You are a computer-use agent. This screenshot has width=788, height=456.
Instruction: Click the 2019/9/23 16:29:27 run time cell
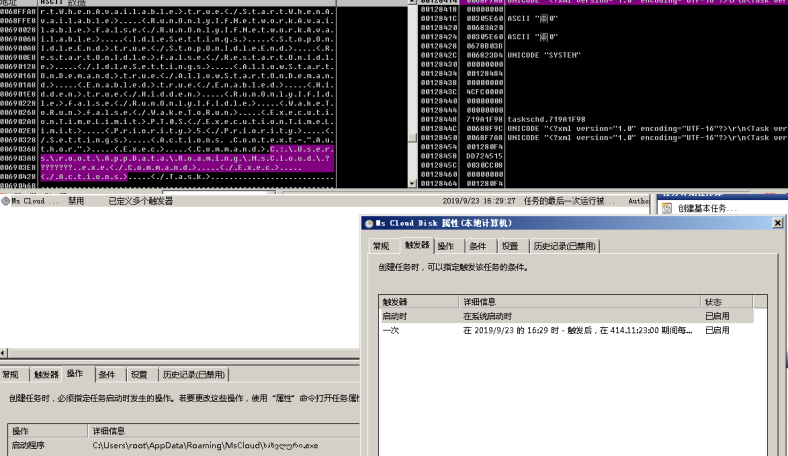pos(478,201)
